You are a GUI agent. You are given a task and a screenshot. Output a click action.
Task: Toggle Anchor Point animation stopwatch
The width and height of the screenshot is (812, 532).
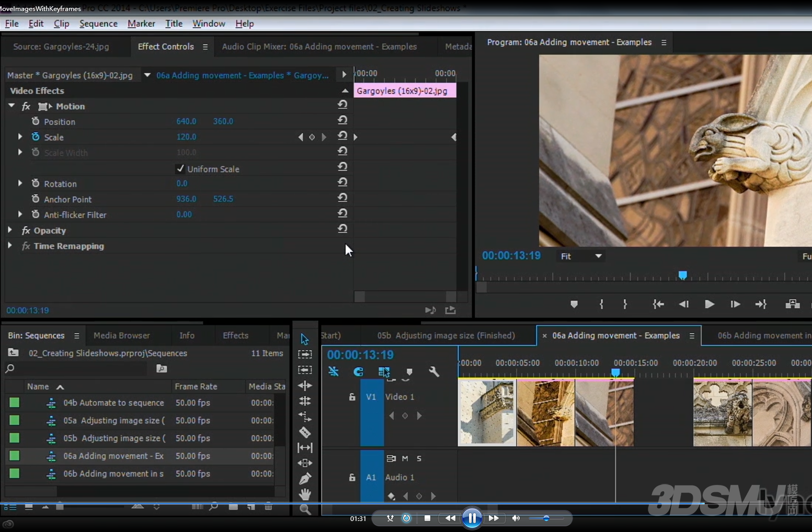tap(36, 199)
